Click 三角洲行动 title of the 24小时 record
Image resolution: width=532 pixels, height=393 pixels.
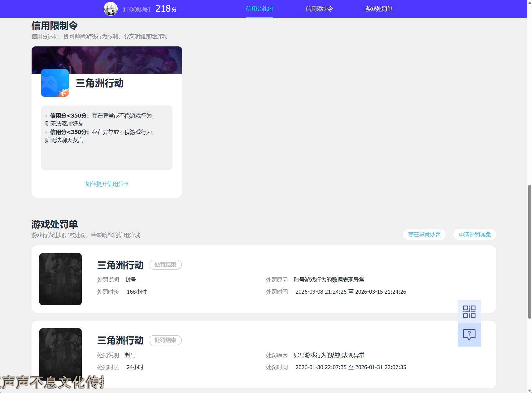coord(120,340)
